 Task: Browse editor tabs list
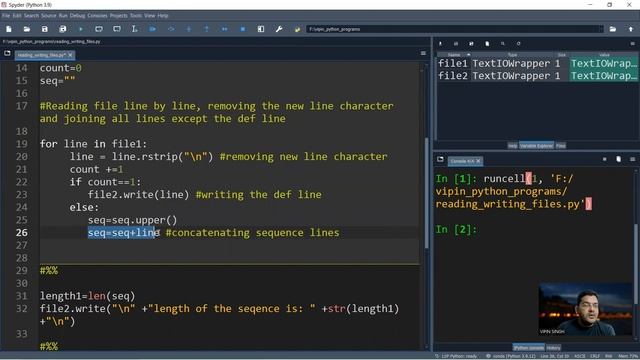point(7,53)
